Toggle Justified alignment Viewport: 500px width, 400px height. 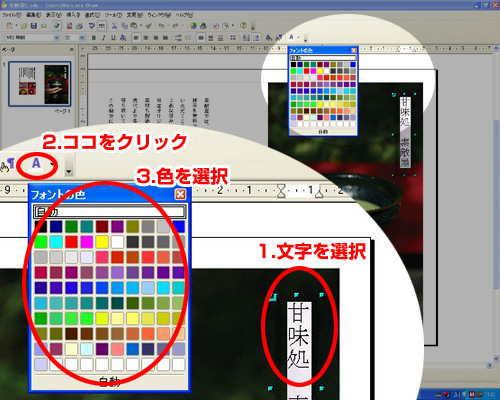[x=165, y=37]
